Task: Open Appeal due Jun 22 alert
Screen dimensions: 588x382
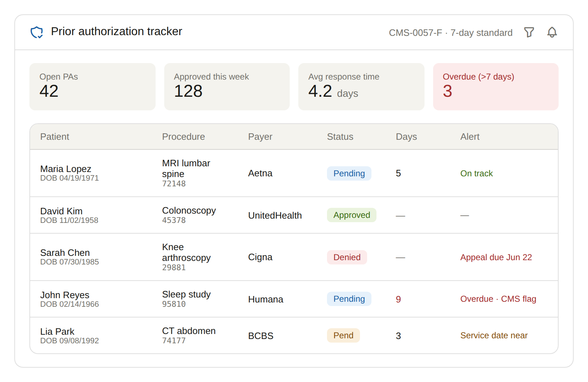Action: [x=496, y=257]
